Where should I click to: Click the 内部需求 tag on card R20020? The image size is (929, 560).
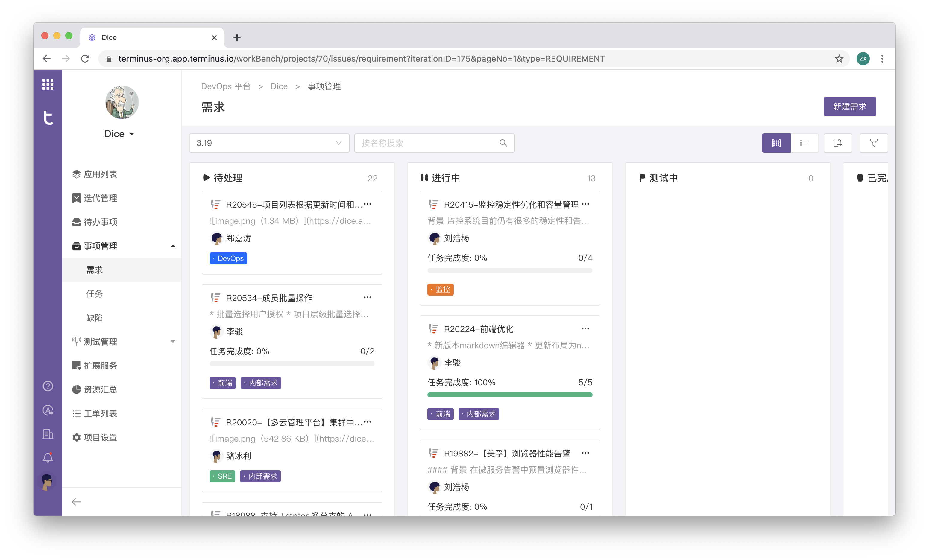click(260, 476)
